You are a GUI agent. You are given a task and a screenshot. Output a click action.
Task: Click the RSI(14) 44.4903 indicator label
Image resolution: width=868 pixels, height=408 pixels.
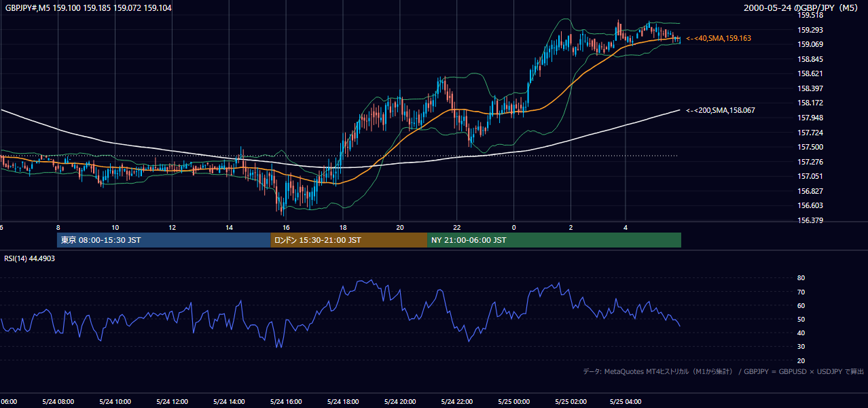(x=30, y=258)
